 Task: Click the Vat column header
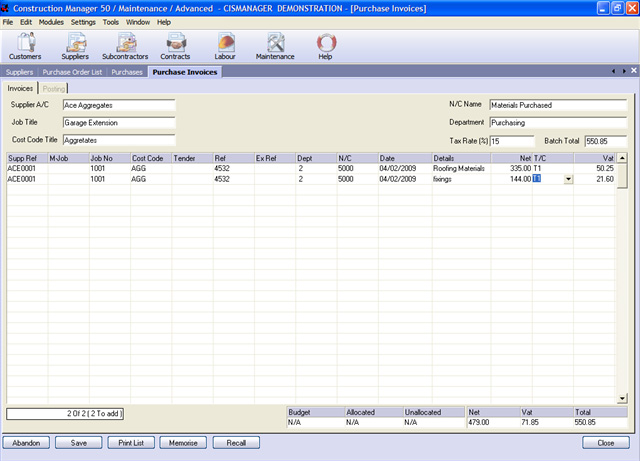(x=595, y=158)
